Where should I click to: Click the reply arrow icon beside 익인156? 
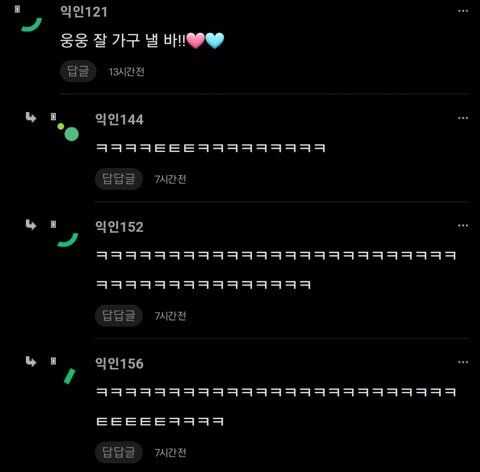(x=31, y=361)
